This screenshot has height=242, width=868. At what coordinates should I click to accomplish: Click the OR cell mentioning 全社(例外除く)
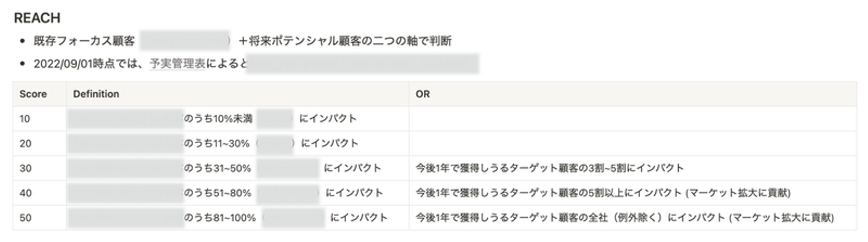pyautogui.click(x=627, y=218)
